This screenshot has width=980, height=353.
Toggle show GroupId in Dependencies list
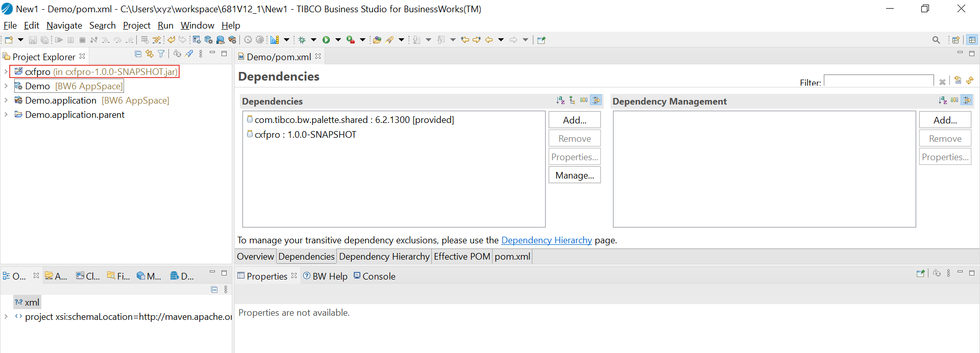click(584, 100)
